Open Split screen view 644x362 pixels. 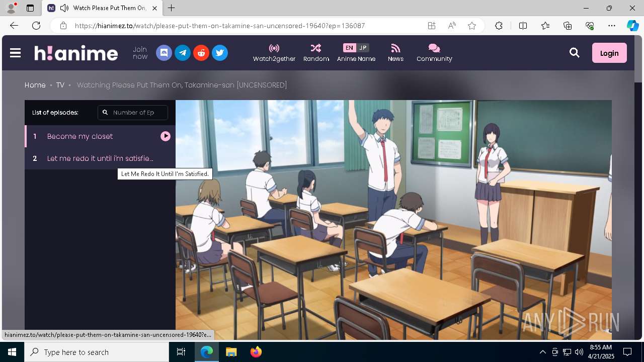coord(523,26)
